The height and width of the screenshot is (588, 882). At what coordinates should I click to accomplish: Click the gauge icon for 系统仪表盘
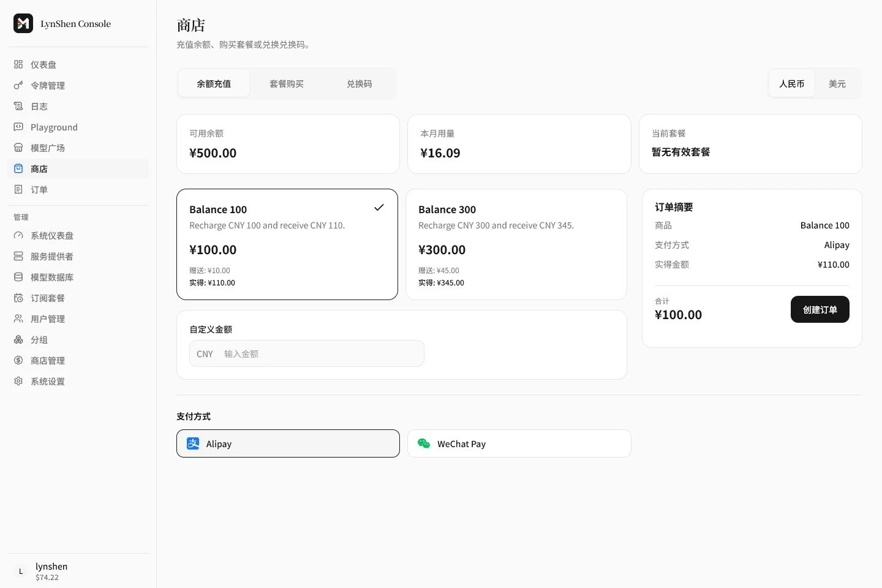pos(18,235)
